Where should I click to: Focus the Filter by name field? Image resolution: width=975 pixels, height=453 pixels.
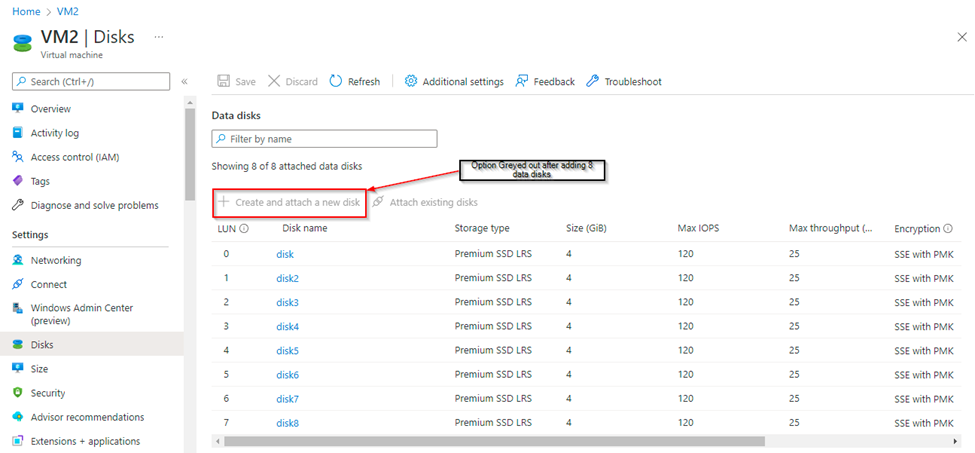pyautogui.click(x=325, y=139)
